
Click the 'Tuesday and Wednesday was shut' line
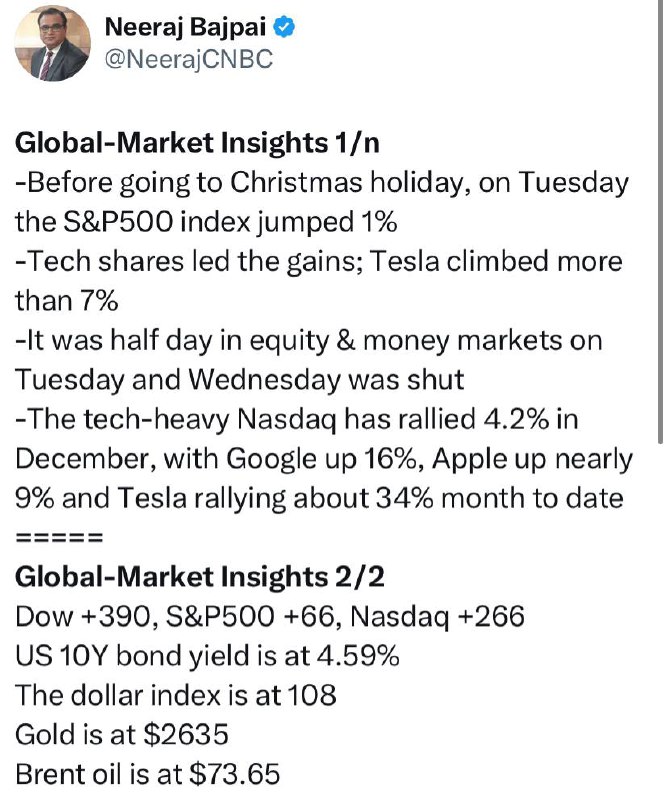[x=240, y=380]
